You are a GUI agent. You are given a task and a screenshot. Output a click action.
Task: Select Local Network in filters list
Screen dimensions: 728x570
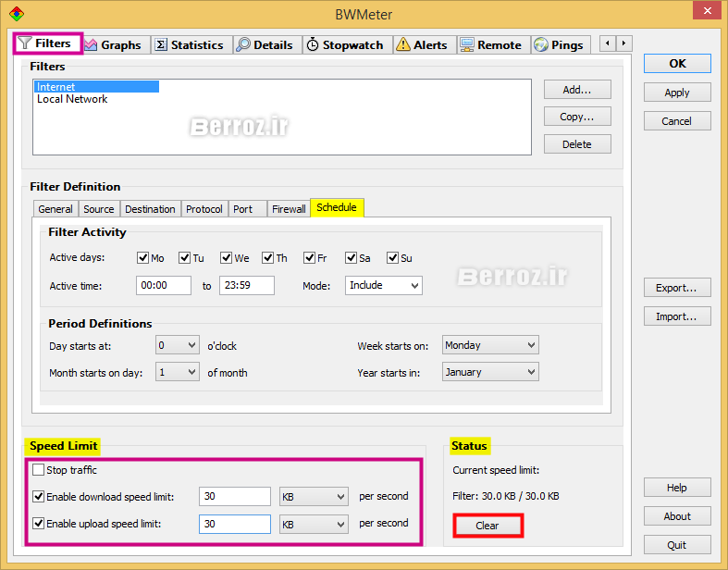pos(72,99)
